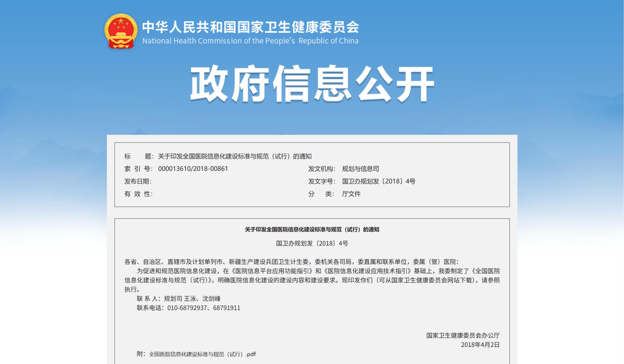Click the 分类 label
This screenshot has width=624, height=364.
click(x=321, y=194)
